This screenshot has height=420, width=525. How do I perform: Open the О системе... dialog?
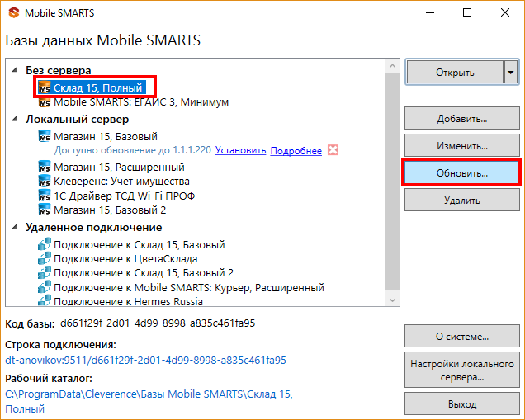462,336
